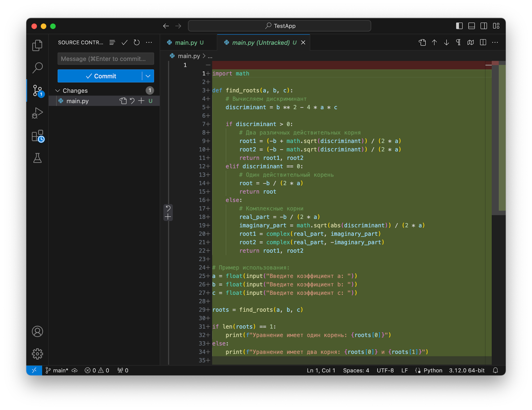Open the Explorer view in activity bar

[x=37, y=45]
